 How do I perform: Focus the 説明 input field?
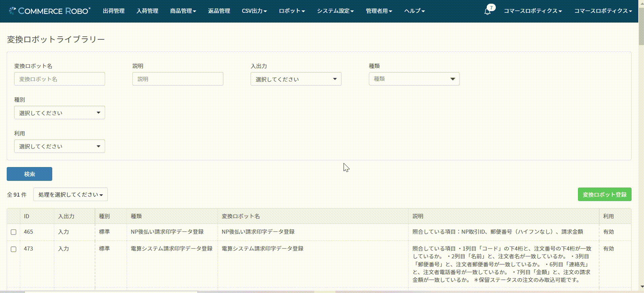point(178,79)
